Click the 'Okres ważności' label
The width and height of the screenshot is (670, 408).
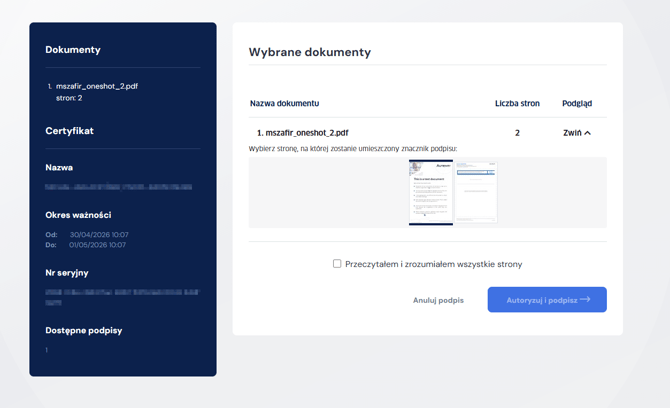pyautogui.click(x=78, y=215)
